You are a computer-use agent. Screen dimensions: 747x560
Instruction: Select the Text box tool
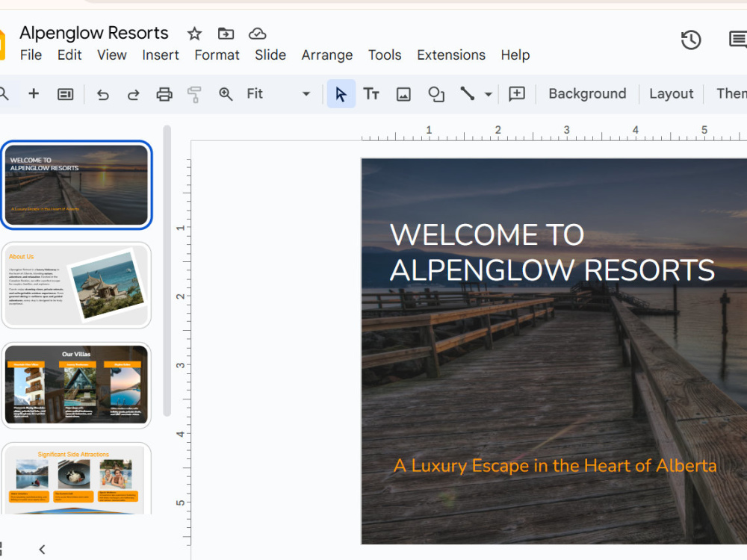[x=371, y=94]
